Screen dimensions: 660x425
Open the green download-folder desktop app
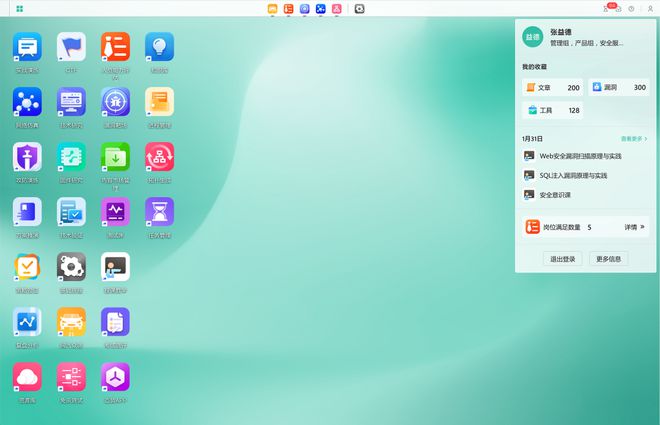115,157
